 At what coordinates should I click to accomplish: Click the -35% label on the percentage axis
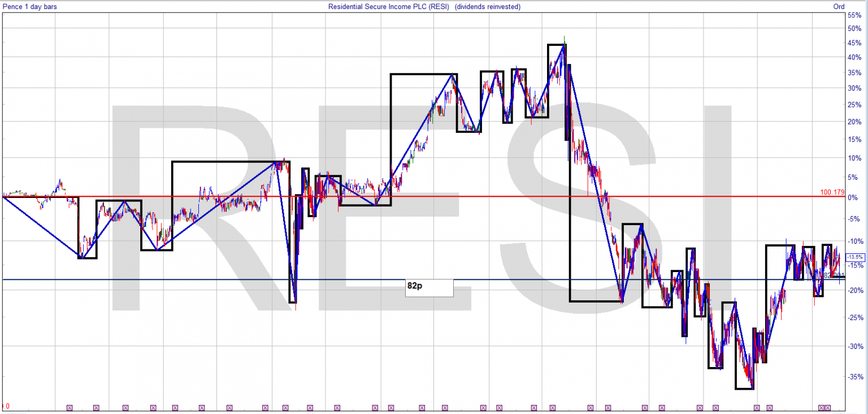coord(854,377)
